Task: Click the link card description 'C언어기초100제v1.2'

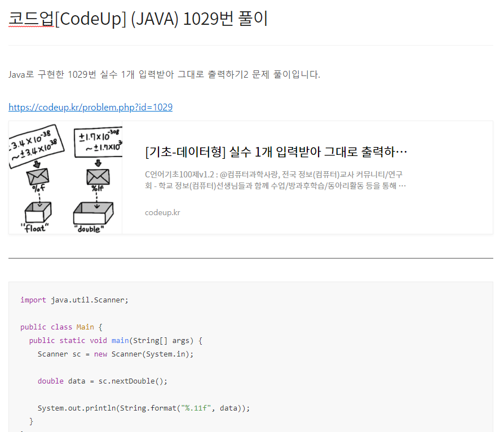Action: tap(275, 180)
